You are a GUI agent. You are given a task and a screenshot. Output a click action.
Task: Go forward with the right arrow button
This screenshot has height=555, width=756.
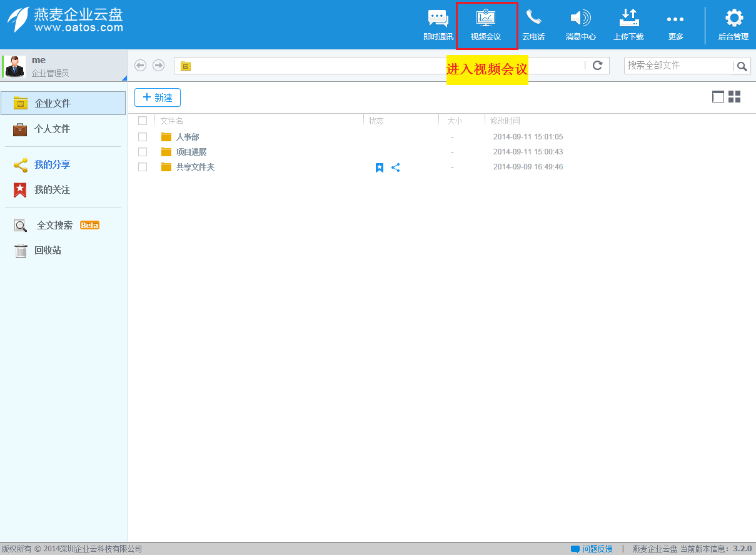coord(159,66)
